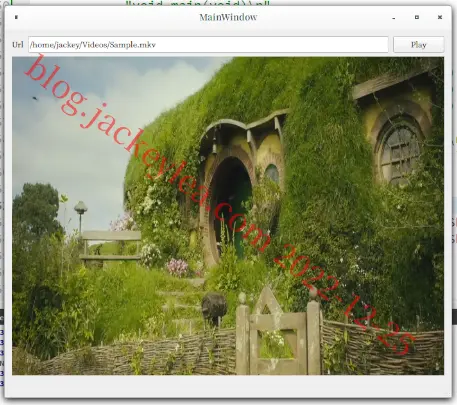Viewport: 457px width, 405px height.
Task: Click the empty status area below the video
Action: click(x=228, y=386)
